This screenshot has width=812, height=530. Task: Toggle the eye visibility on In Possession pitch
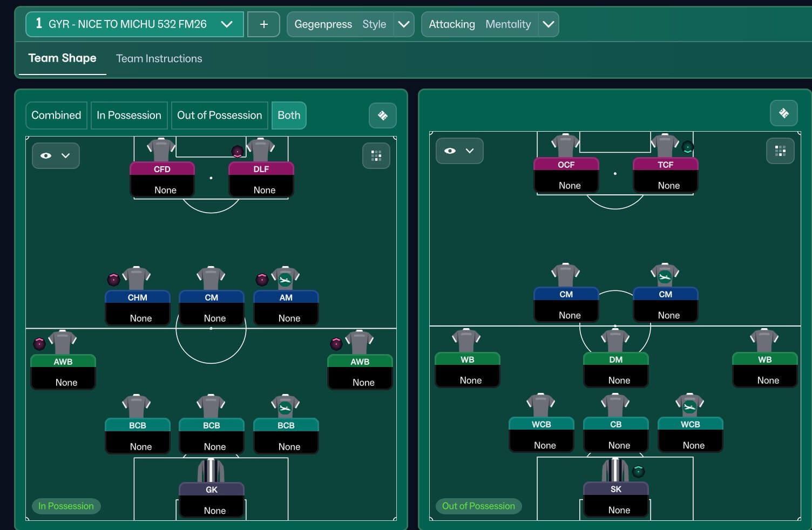(x=46, y=156)
